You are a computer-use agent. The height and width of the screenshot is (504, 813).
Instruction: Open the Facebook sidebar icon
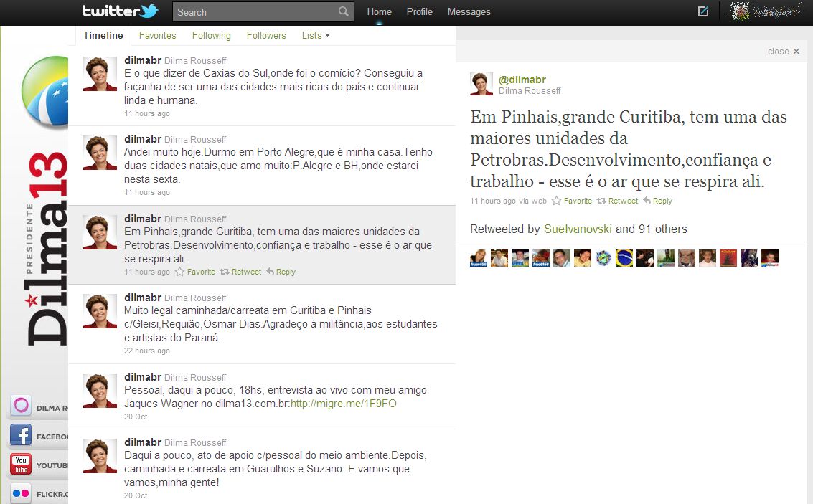click(20, 435)
